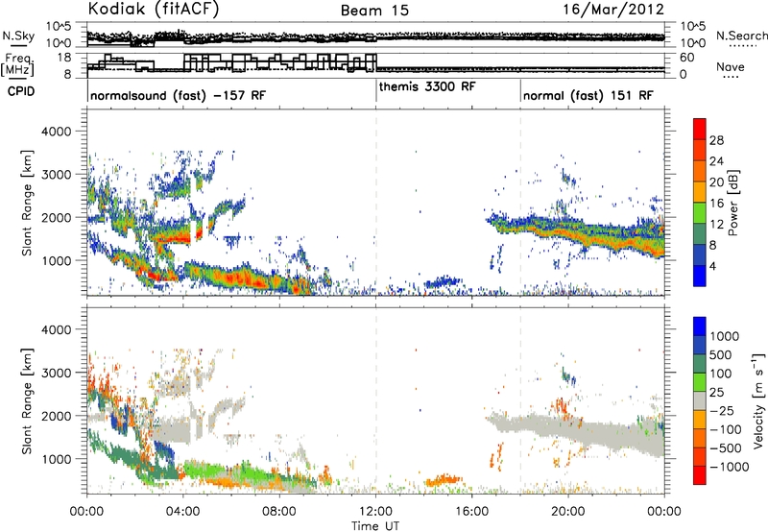This screenshot has width=768, height=532.
Task: Click the '10^5' label beside N.Search
Action: [693, 27]
